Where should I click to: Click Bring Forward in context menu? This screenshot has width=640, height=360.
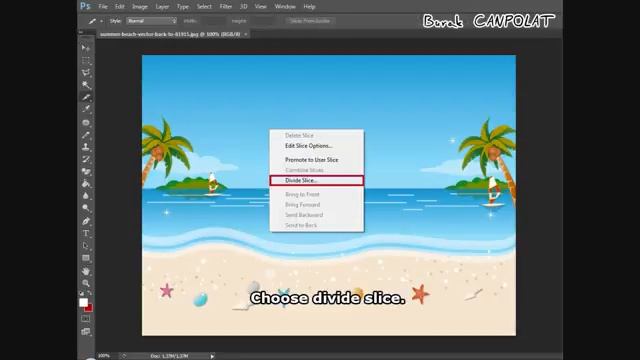317,204
